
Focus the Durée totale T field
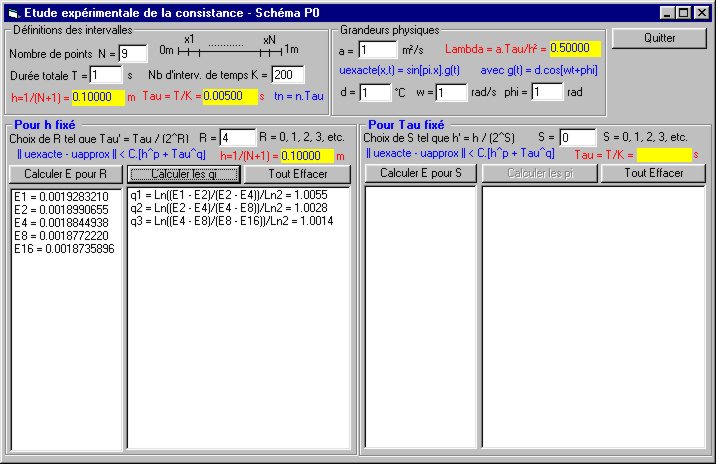[x=106, y=75]
